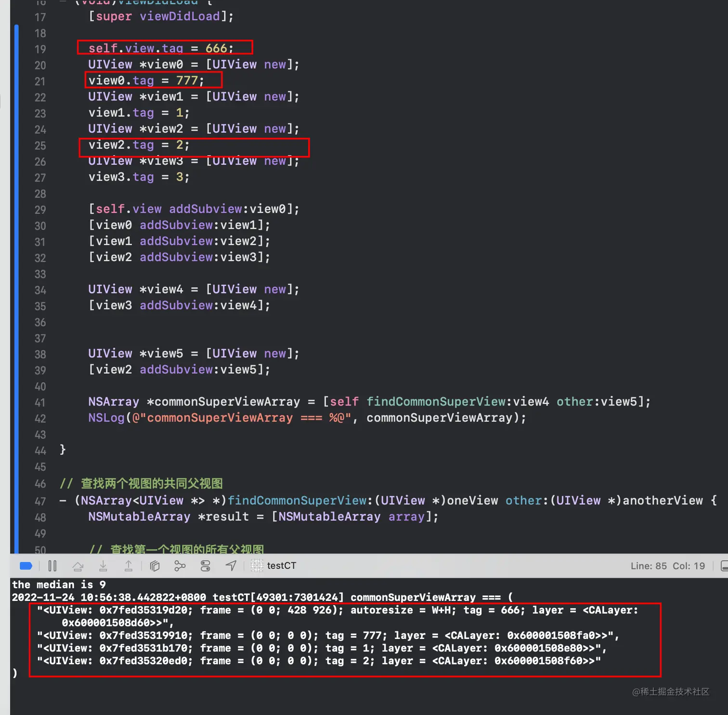728x715 pixels.
Task: Click 'UIView *view5 = [UIView new];' line
Action: pyautogui.click(x=194, y=354)
